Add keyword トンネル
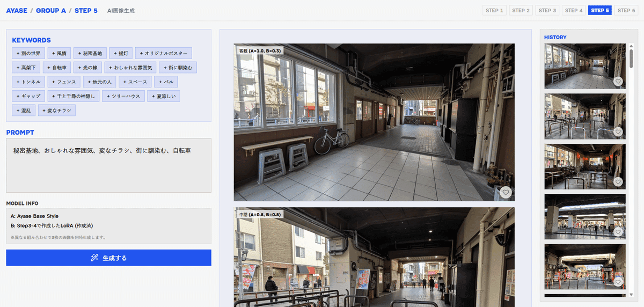This screenshot has width=644, height=307. 28,82
